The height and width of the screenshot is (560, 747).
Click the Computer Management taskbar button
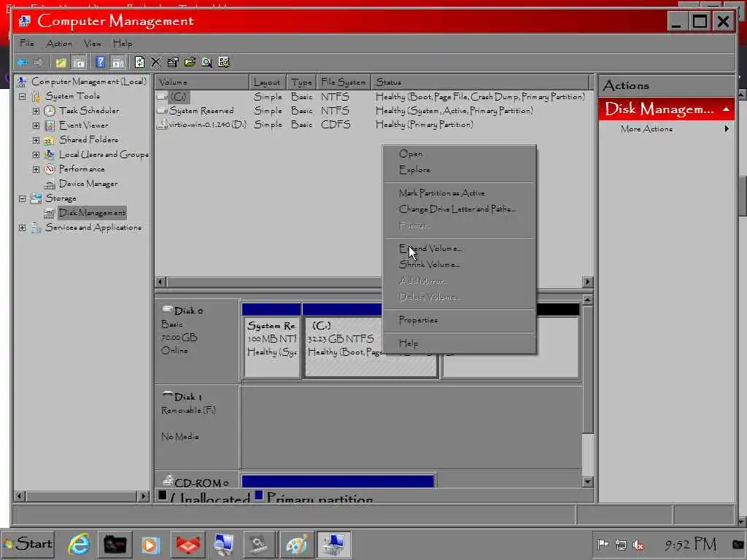coord(333,544)
